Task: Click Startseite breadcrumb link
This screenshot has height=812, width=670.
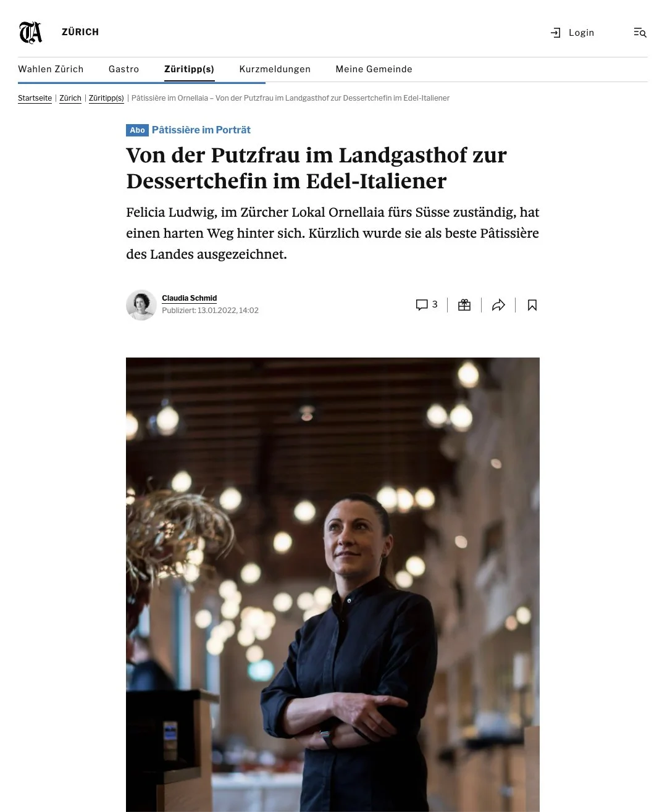Action: click(x=35, y=98)
